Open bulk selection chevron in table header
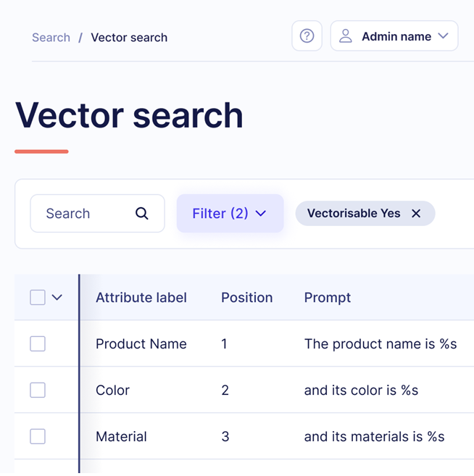Image resolution: width=474 pixels, height=476 pixels. click(x=57, y=297)
